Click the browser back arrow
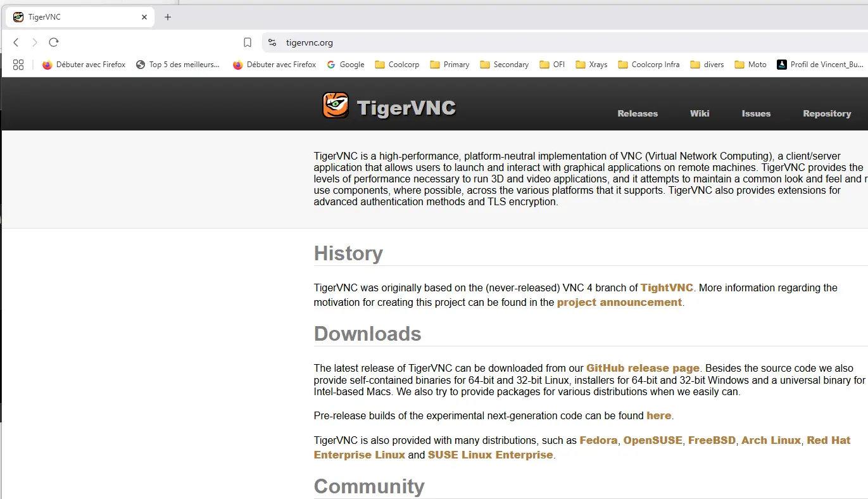Viewport: 868px width, 499px height. [15, 42]
